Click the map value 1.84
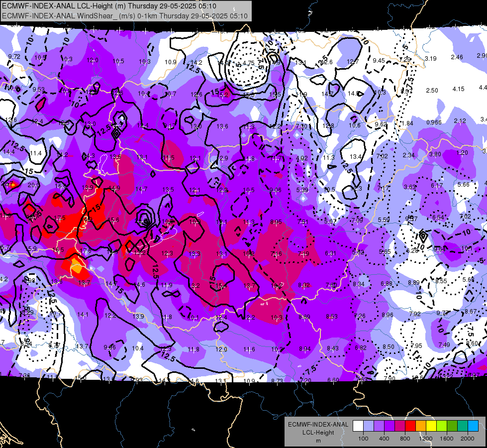This screenshot has height=448, width=487. point(407,123)
